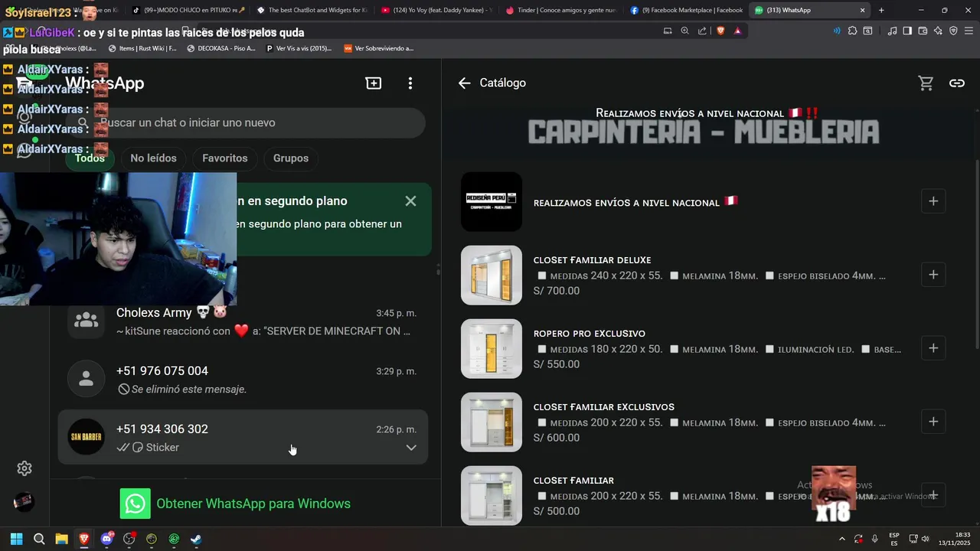Open Discord from taskbar

pos(106,539)
